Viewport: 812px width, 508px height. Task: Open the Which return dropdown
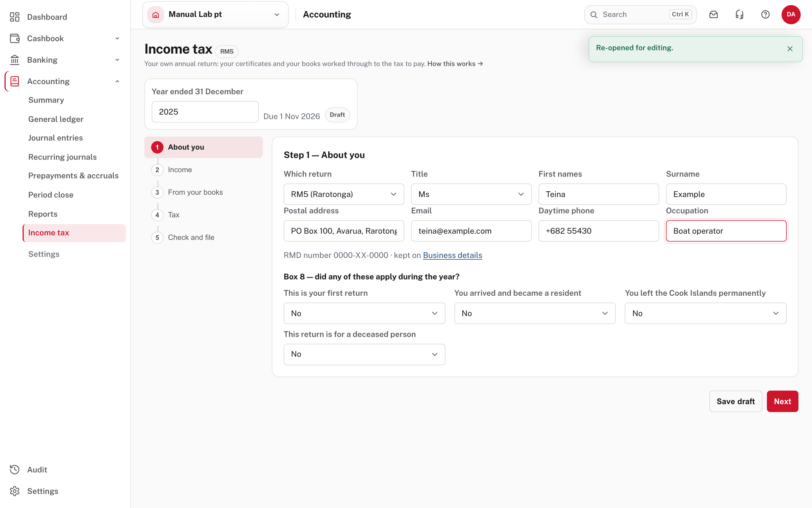pos(344,194)
